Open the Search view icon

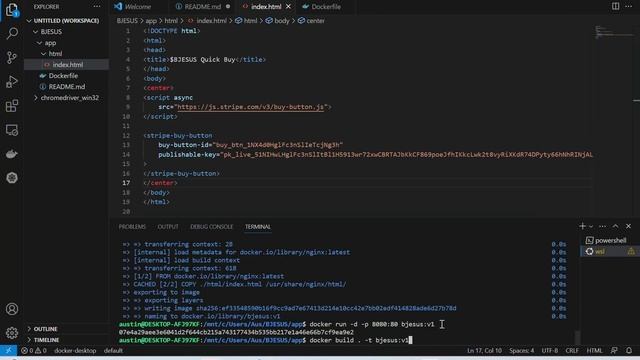click(12, 33)
